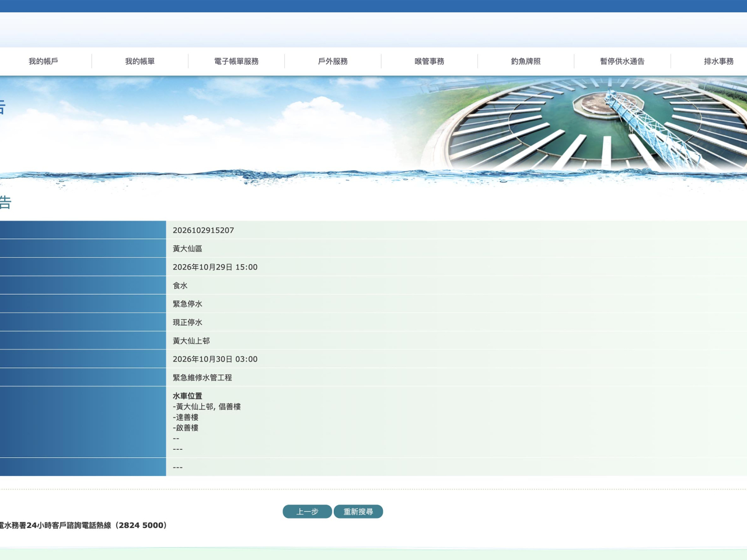Click hotline text 2824 5000
The width and height of the screenshot is (747, 560).
tap(141, 526)
